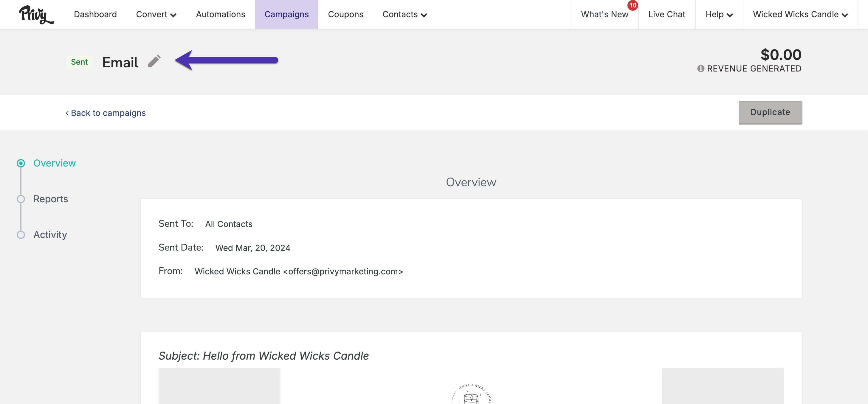
Task: Open the Wicked Wicks Candle account menu
Action: coord(800,15)
